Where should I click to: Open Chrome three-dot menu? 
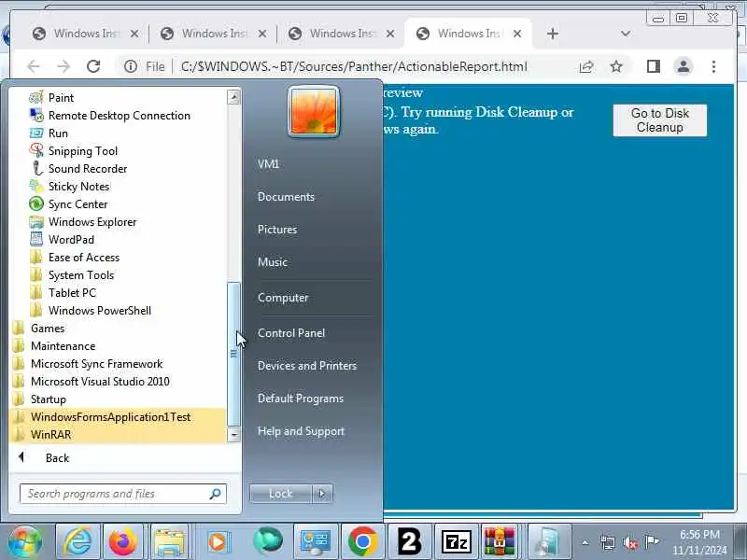click(713, 66)
